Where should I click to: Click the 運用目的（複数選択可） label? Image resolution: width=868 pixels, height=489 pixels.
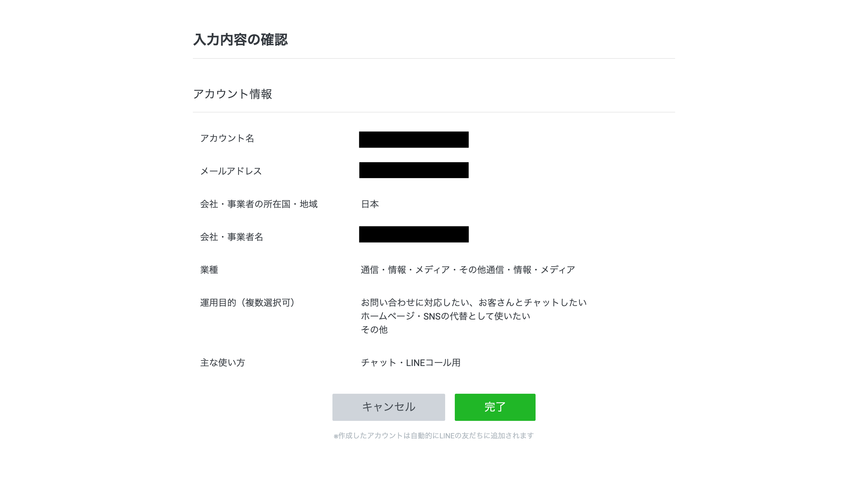[248, 303]
